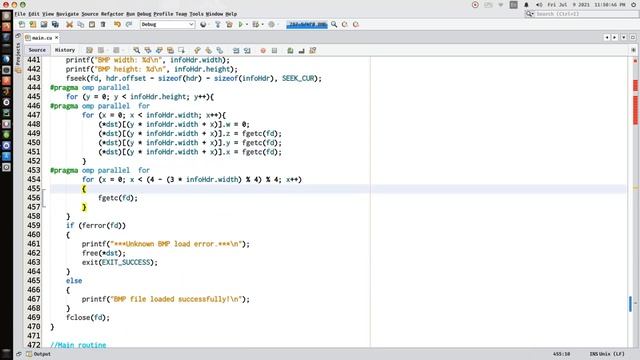Open the Output panel button
This screenshot has width=640, height=360.
pos(39,354)
